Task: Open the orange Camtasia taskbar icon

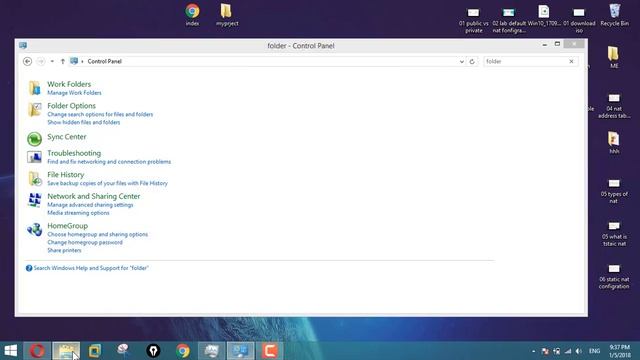Action: [269, 351]
